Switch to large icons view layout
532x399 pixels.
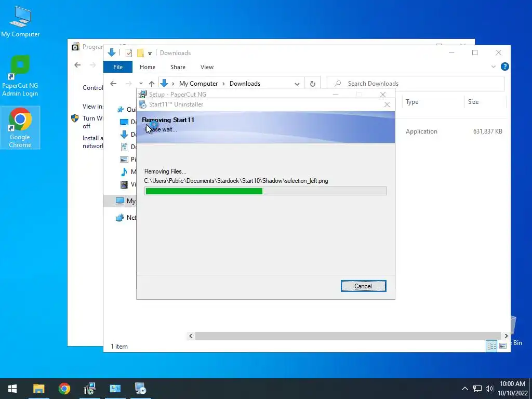click(503, 345)
